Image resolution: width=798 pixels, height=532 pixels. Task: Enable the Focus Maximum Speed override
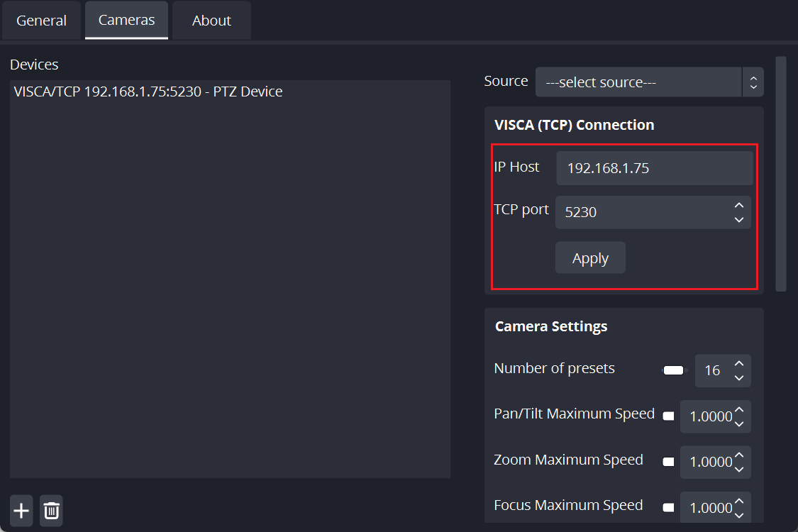pos(667,506)
